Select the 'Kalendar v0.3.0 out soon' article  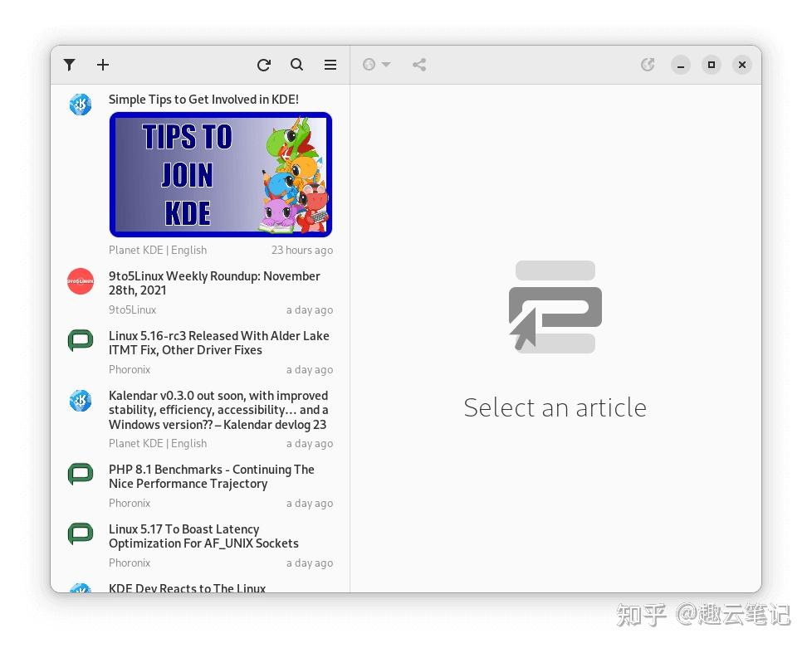(218, 410)
